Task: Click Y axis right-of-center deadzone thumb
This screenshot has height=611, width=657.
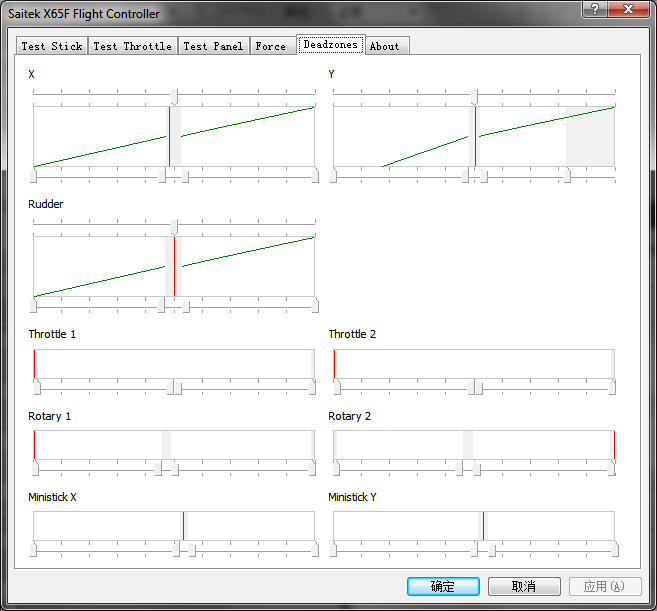Action: (484, 176)
